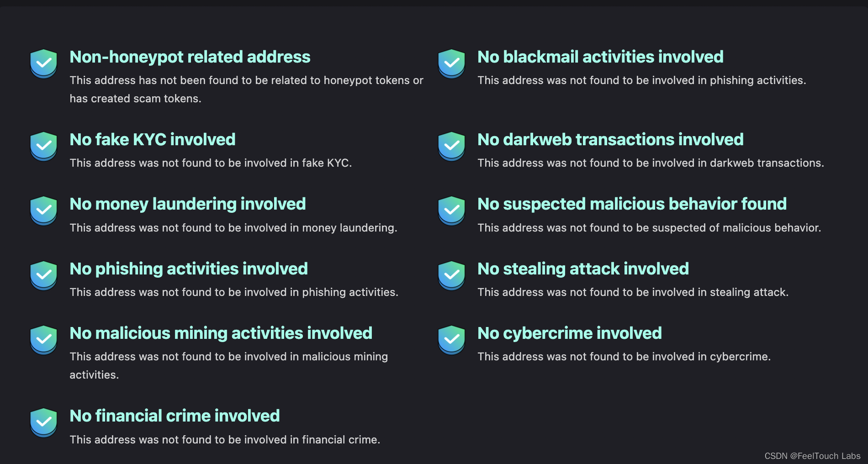
Task: Click the "No financial crime involved" heading
Action: [174, 416]
